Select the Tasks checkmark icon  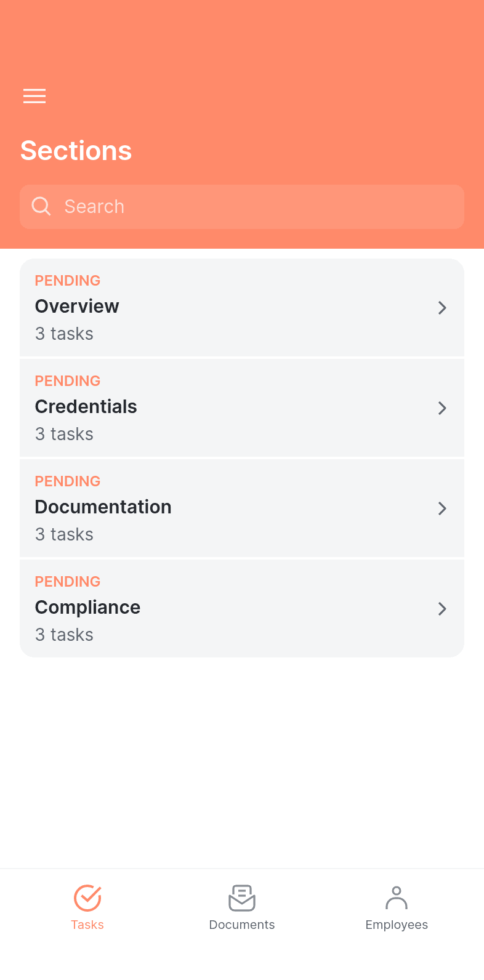pyautogui.click(x=87, y=898)
